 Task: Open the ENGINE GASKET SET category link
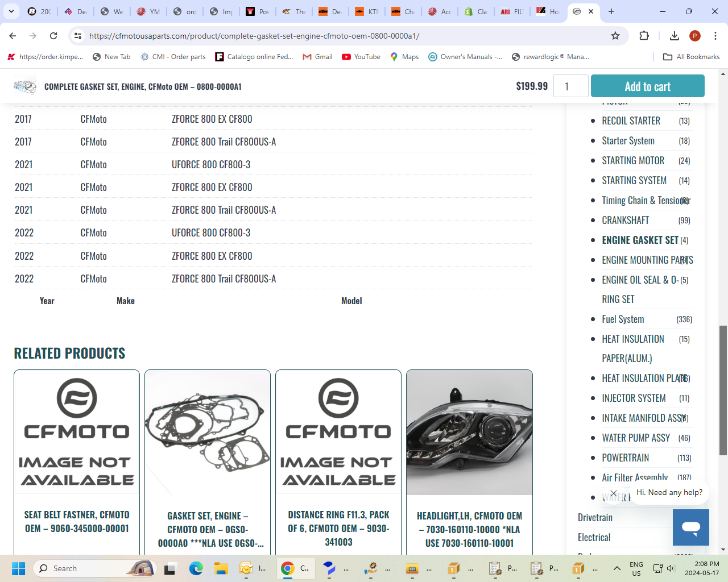(x=640, y=240)
